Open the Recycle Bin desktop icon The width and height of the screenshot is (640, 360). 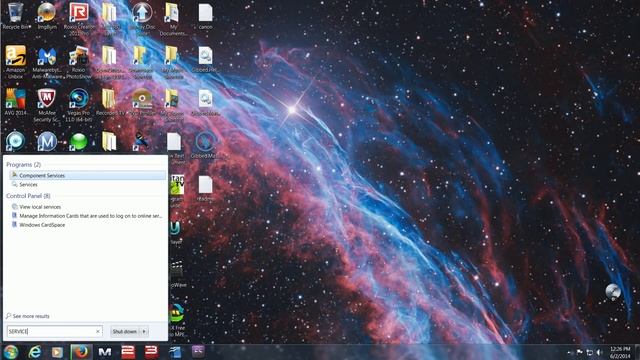[x=16, y=16]
